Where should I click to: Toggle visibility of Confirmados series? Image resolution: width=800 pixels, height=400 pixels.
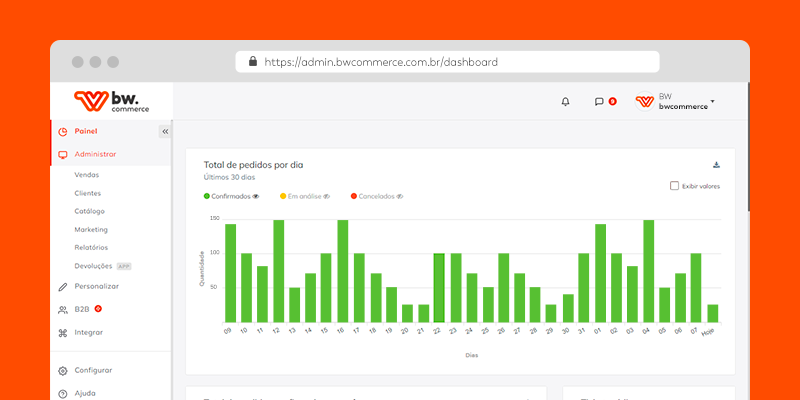(255, 196)
